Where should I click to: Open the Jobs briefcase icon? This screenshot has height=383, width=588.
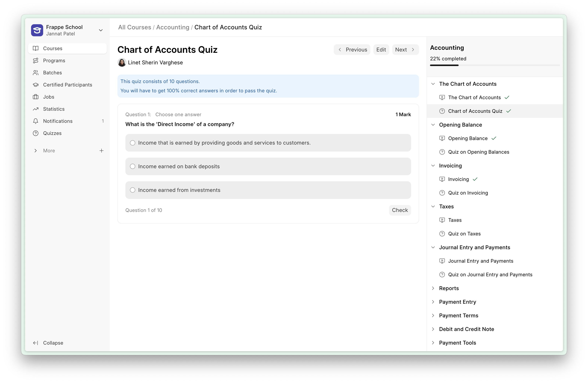36,97
